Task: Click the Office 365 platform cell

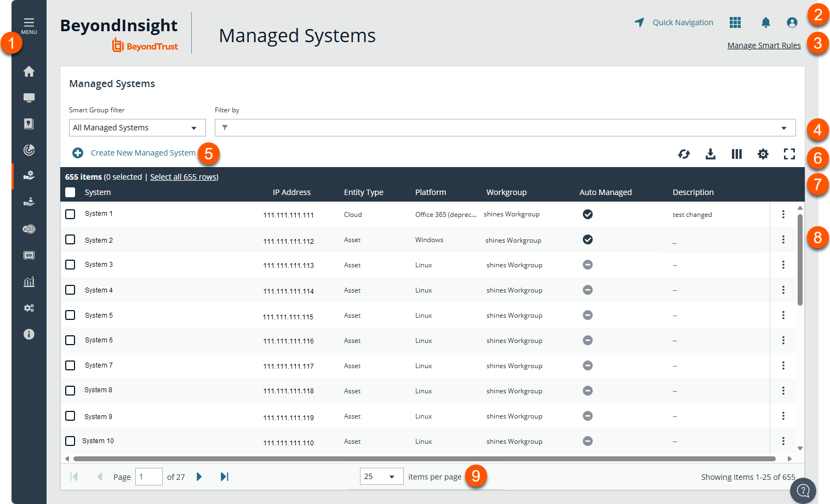Action: click(445, 215)
